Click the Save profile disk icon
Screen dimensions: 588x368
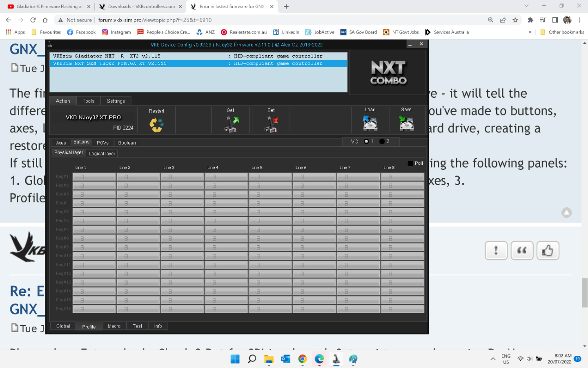tap(406, 123)
